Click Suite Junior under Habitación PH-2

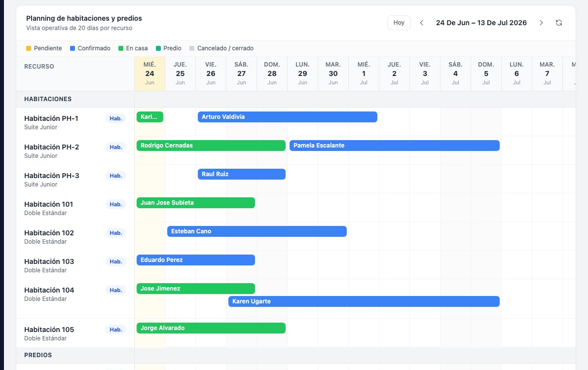[x=41, y=156]
